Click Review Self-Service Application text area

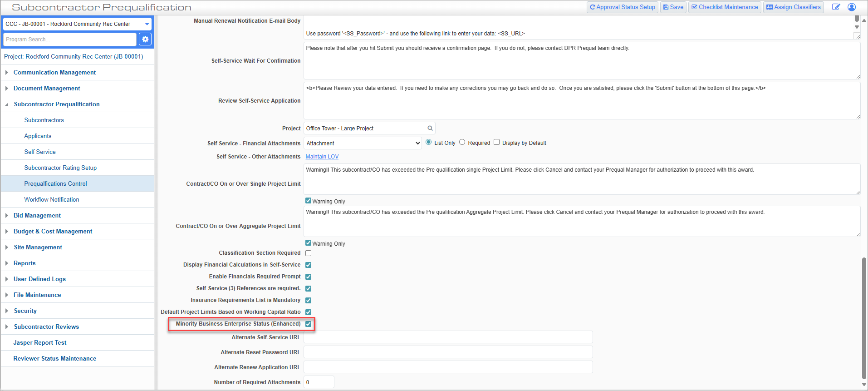click(x=582, y=101)
